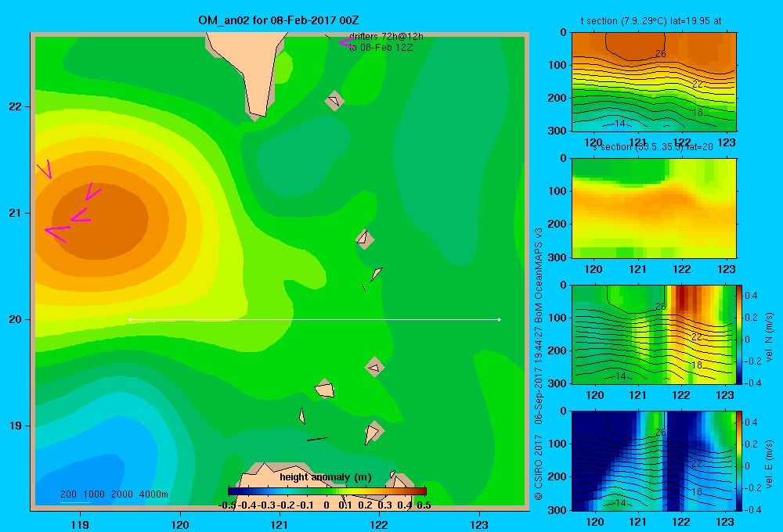Click the center of the dark-orange eddy core
The height and width of the screenshot is (532, 783).
click(100, 221)
